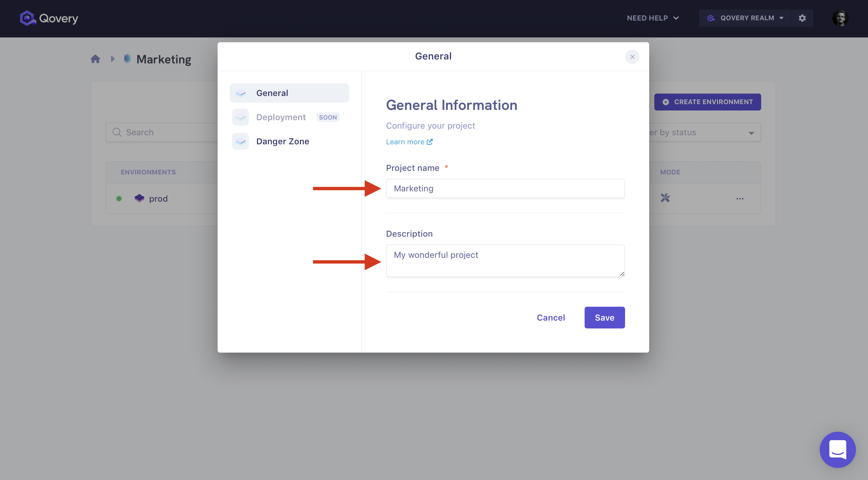Click the MODE column header
The image size is (868, 480).
point(670,172)
